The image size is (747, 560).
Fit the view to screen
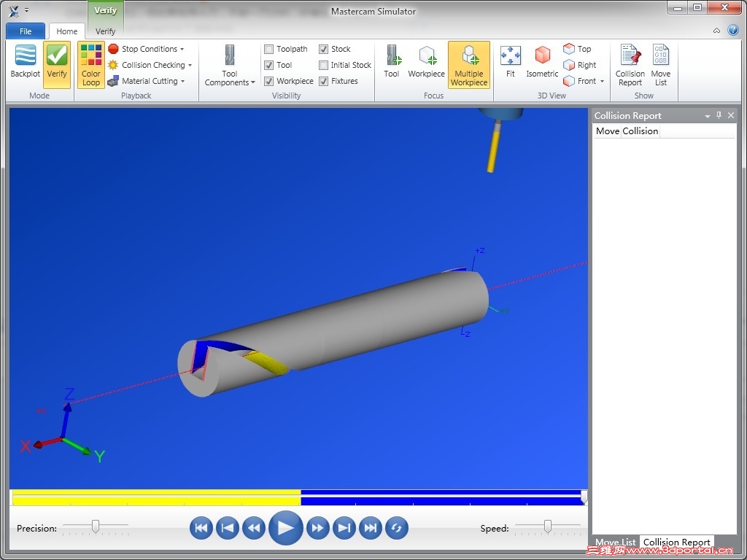click(x=510, y=64)
